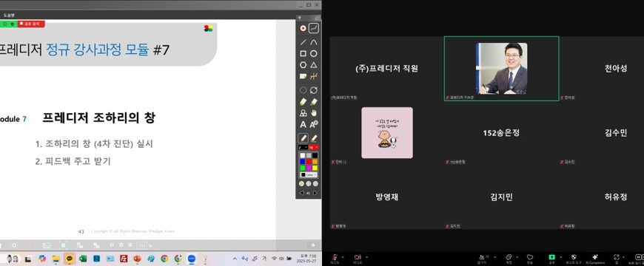The width and height of the screenshot is (644, 266).
Task: Select the hand pan tool
Action: [314, 113]
